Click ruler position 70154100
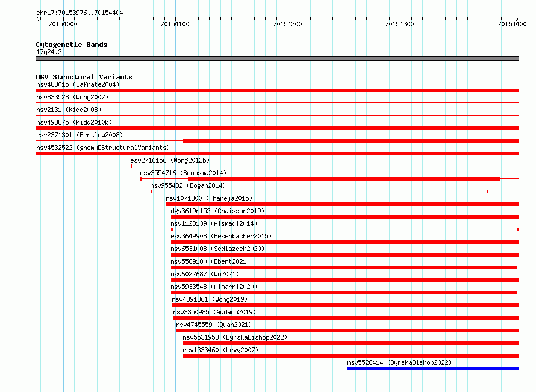The height and width of the screenshot is (392, 536). click(x=175, y=24)
